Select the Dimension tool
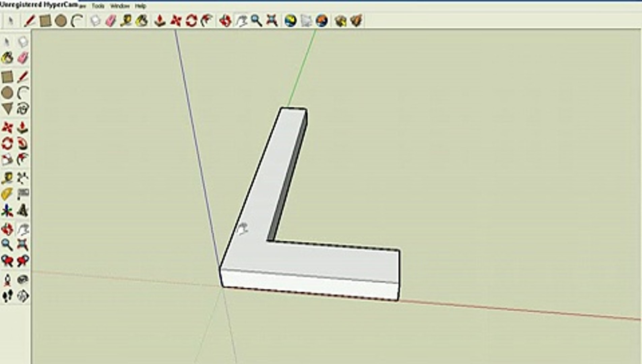The height and width of the screenshot is (364, 642). pos(23,178)
